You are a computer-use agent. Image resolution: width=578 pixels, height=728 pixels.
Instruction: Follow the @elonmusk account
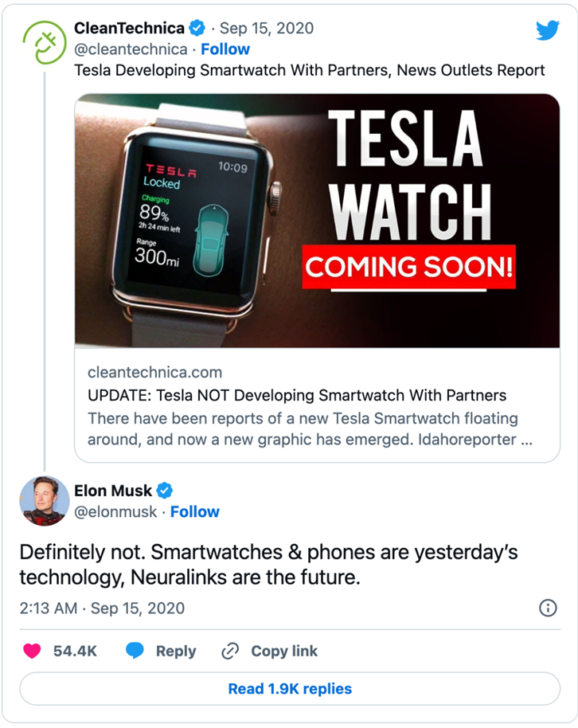[194, 511]
